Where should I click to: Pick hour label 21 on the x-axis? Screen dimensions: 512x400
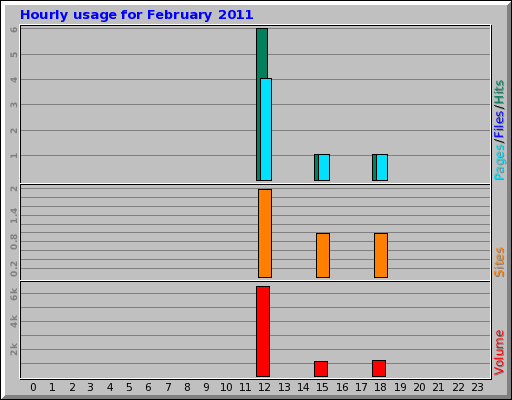[438, 387]
